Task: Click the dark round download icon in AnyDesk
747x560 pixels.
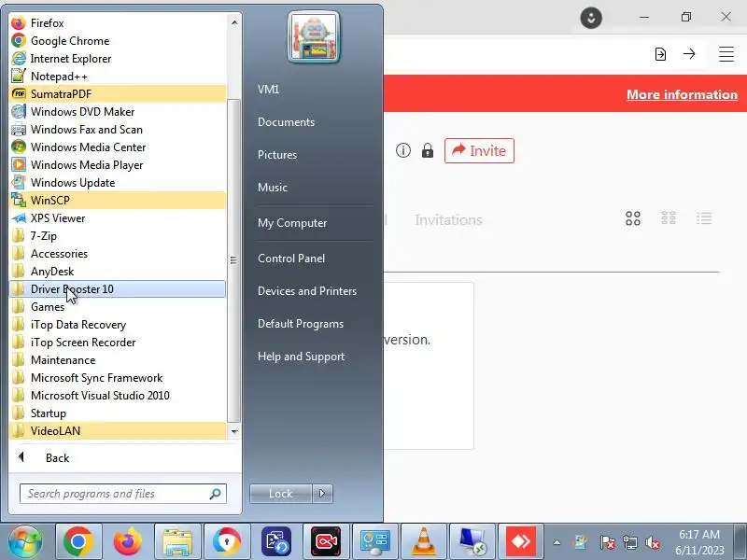Action: (x=591, y=18)
